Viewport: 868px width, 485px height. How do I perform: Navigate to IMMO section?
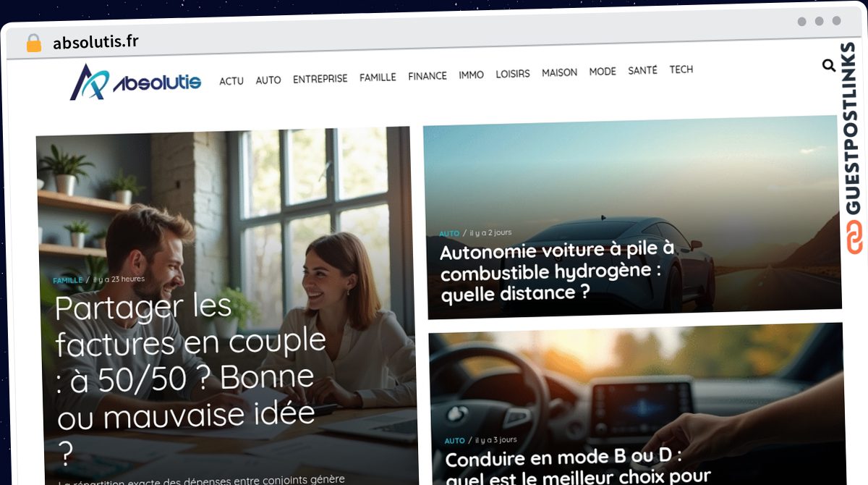click(x=472, y=75)
